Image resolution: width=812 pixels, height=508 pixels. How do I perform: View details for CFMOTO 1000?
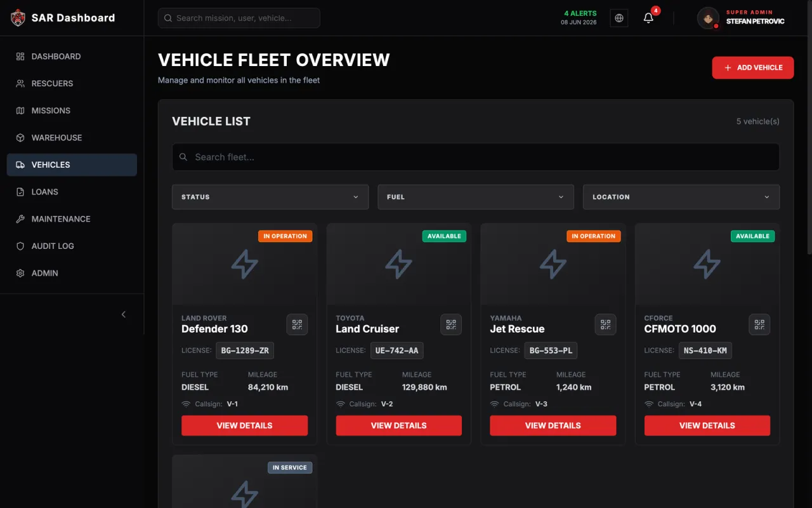pos(707,425)
